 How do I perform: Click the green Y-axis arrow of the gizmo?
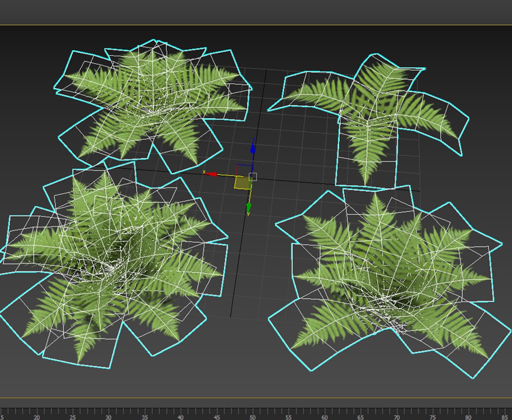click(249, 208)
